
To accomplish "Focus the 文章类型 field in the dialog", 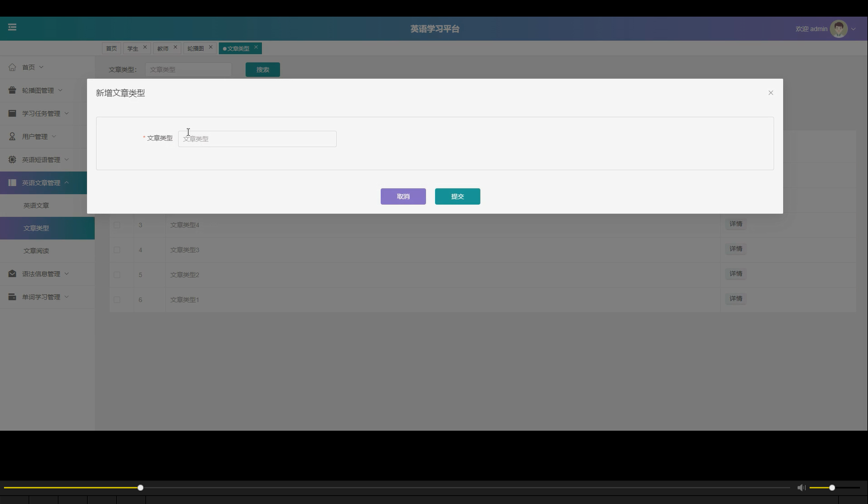I will [x=257, y=139].
